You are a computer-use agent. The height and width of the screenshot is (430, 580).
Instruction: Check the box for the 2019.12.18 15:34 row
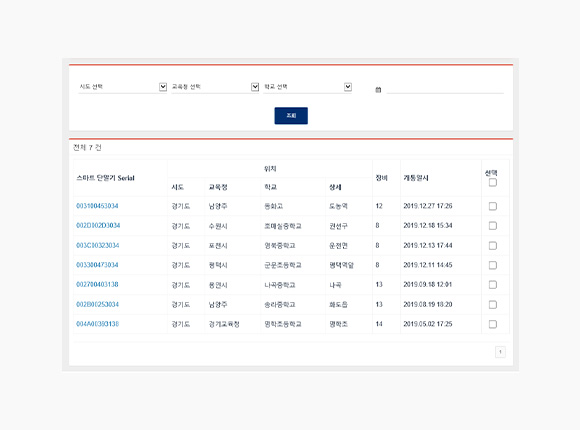coord(493,226)
